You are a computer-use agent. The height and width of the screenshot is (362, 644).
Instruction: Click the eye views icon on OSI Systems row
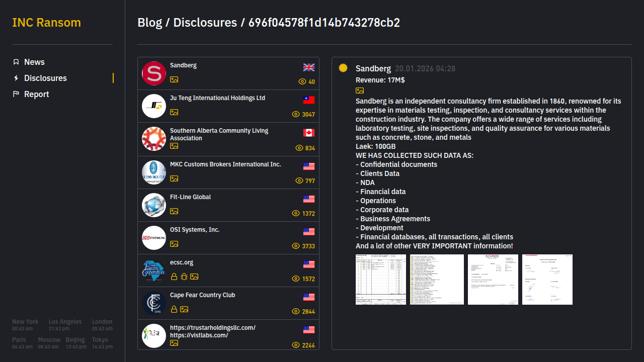296,246
